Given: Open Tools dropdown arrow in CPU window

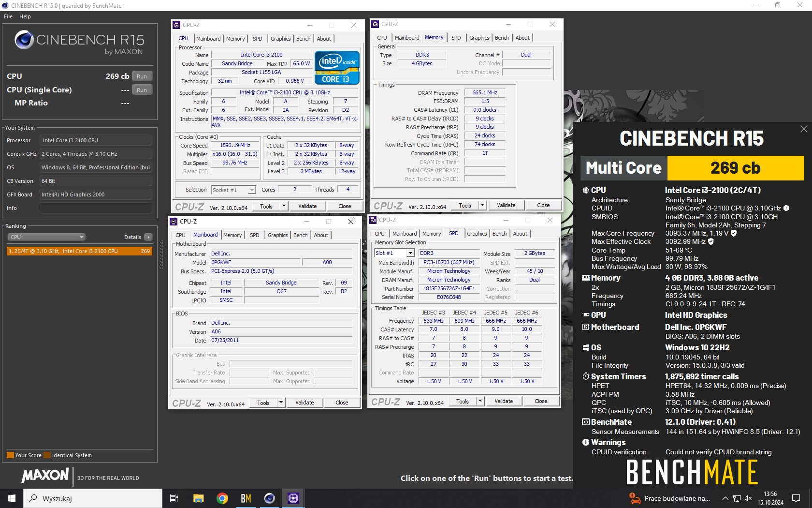Looking at the screenshot, I should click(x=284, y=206).
